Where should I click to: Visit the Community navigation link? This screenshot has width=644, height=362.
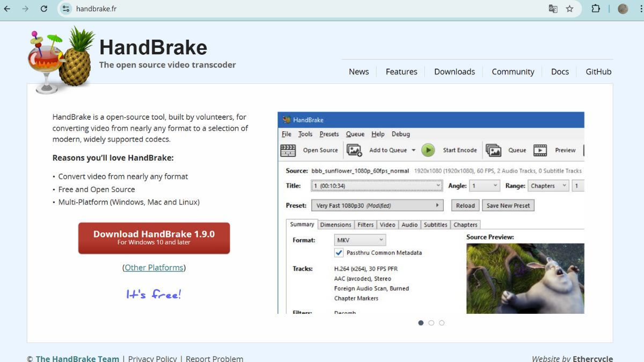click(x=513, y=71)
